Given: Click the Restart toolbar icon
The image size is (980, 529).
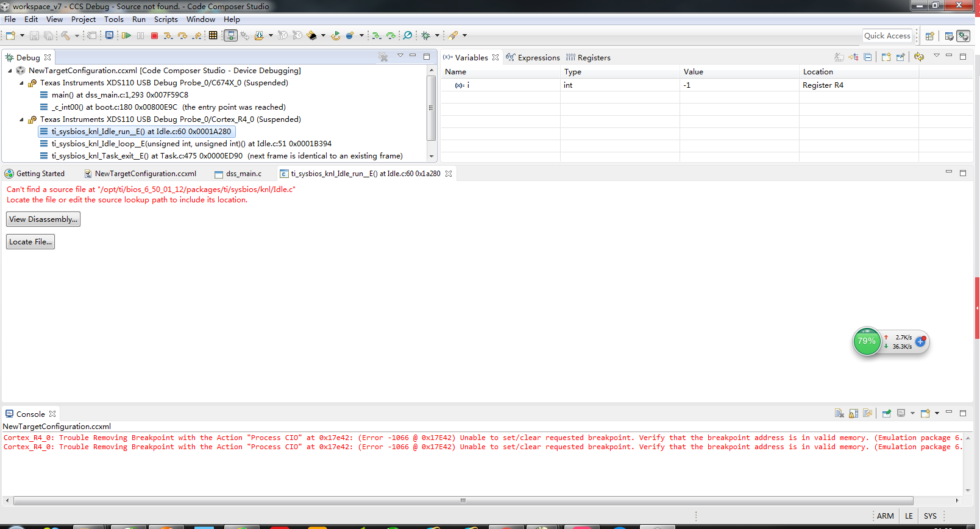Looking at the screenshot, I should [x=336, y=35].
